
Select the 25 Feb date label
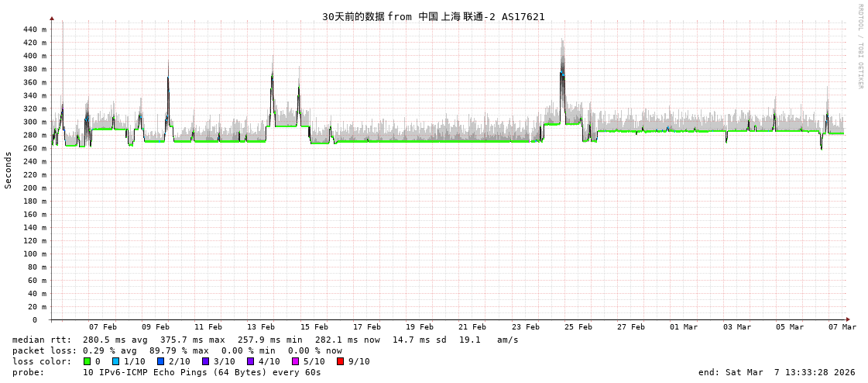tap(578, 327)
